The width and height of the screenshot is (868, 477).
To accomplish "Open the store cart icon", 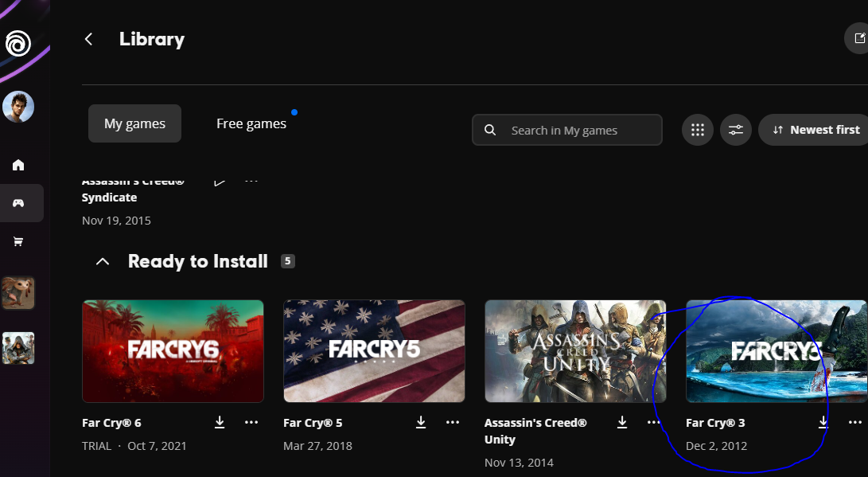I will tap(18, 241).
